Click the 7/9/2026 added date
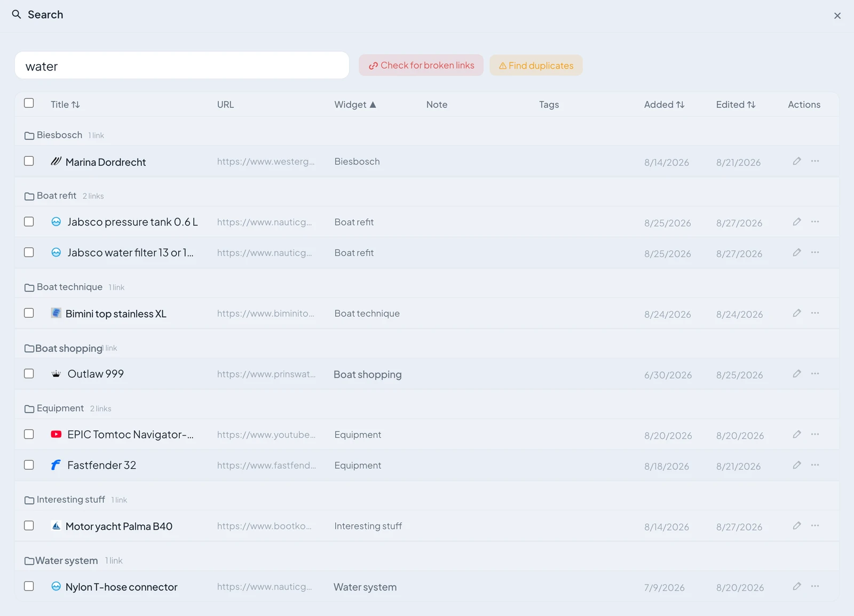854x616 pixels. pyautogui.click(x=665, y=588)
